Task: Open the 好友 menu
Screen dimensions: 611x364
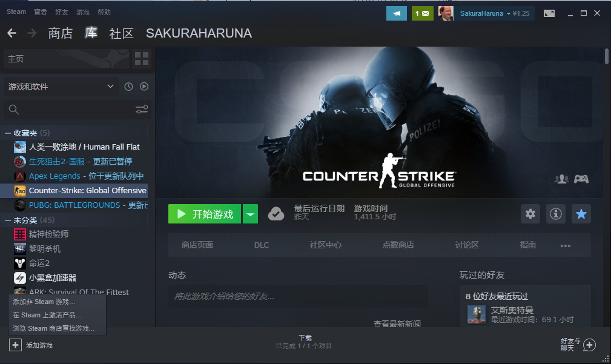Action: point(62,12)
